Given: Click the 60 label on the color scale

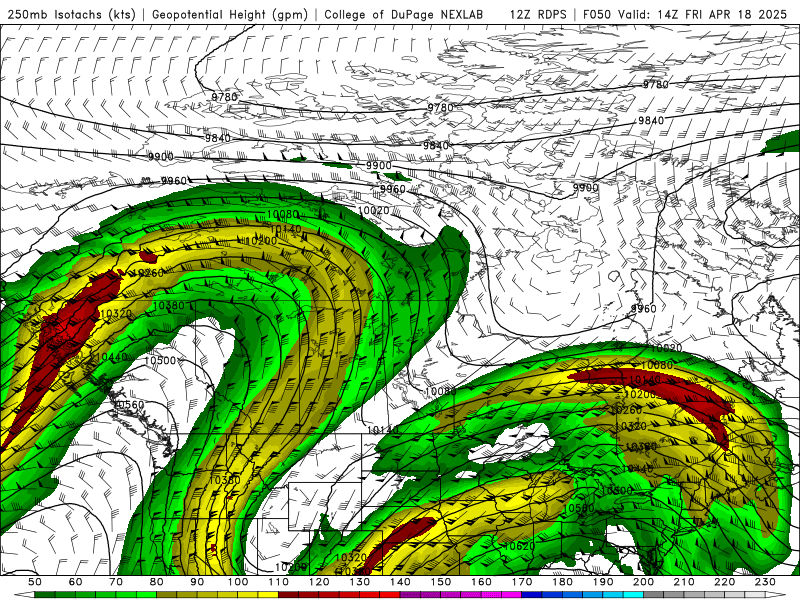Looking at the screenshot, I should pos(76,582).
